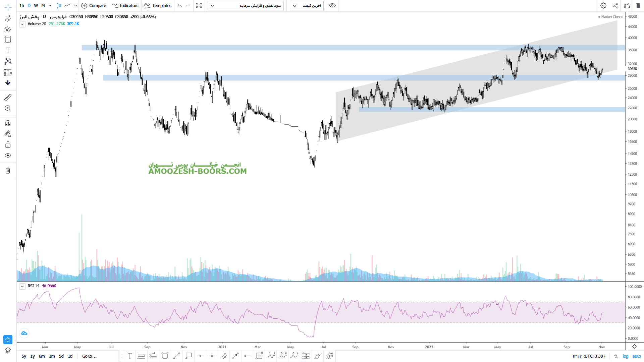Toggle auto scale option
The width and height of the screenshot is (644, 362).
pyautogui.click(x=636, y=356)
